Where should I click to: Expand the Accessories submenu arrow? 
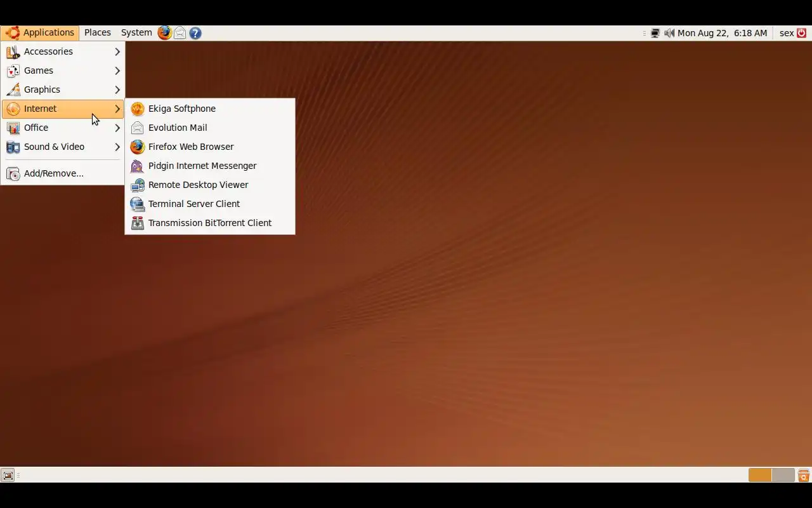[117, 51]
